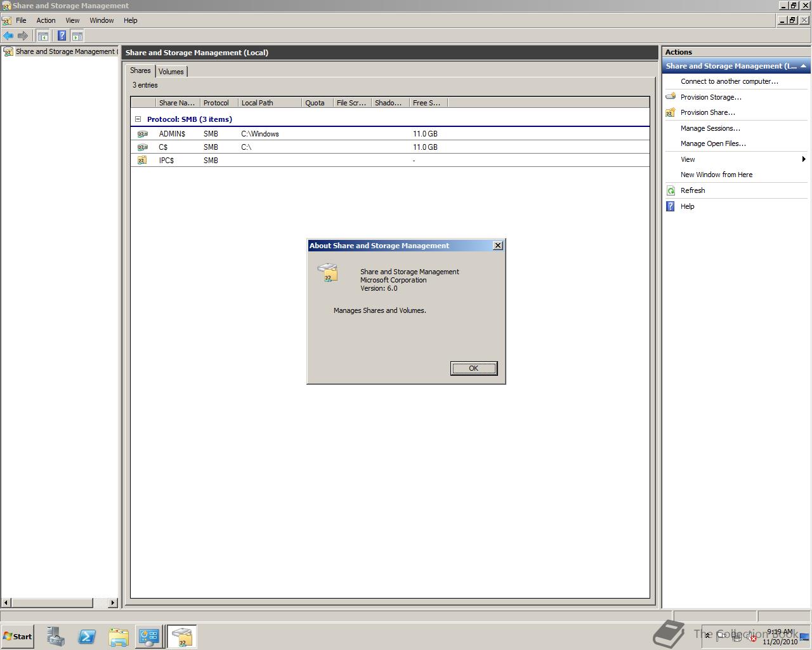
Task: Open Manage Sessions action
Action: (710, 128)
